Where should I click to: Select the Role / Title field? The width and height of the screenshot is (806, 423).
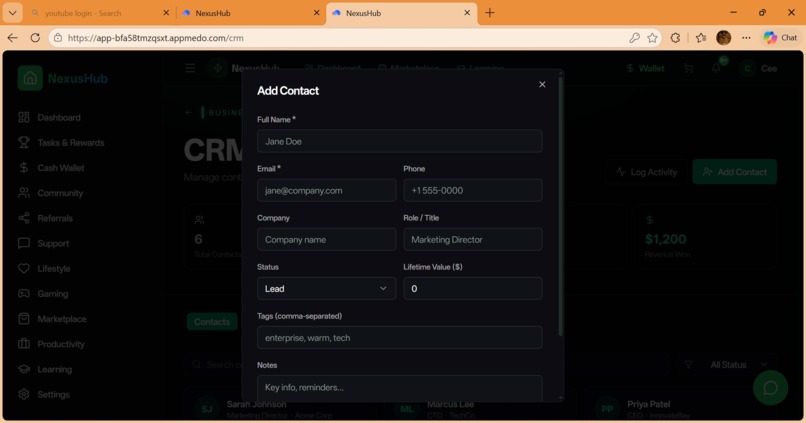(473, 240)
